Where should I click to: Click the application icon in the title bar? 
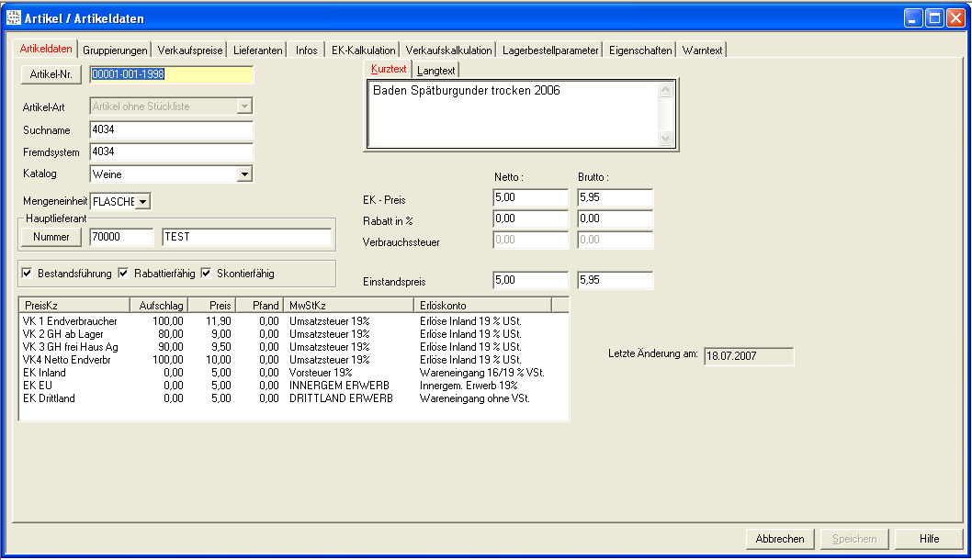(13, 17)
